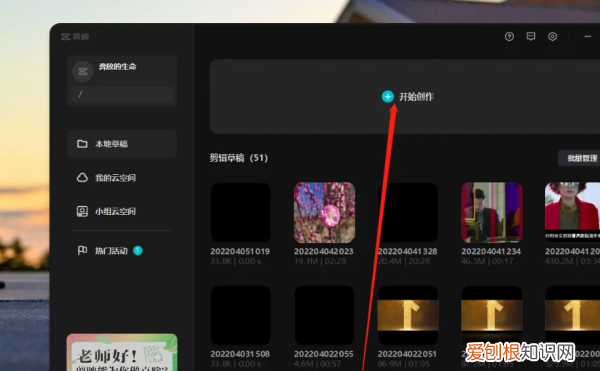
Task: Click the 小组云空间 group icon
Action: 82,211
